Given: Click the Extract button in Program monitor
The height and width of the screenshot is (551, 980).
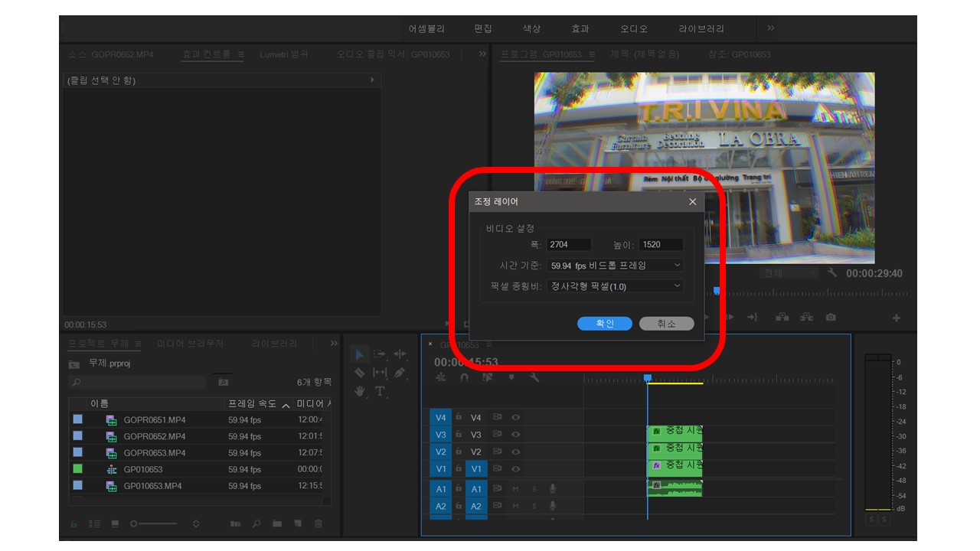Looking at the screenshot, I should [x=806, y=318].
